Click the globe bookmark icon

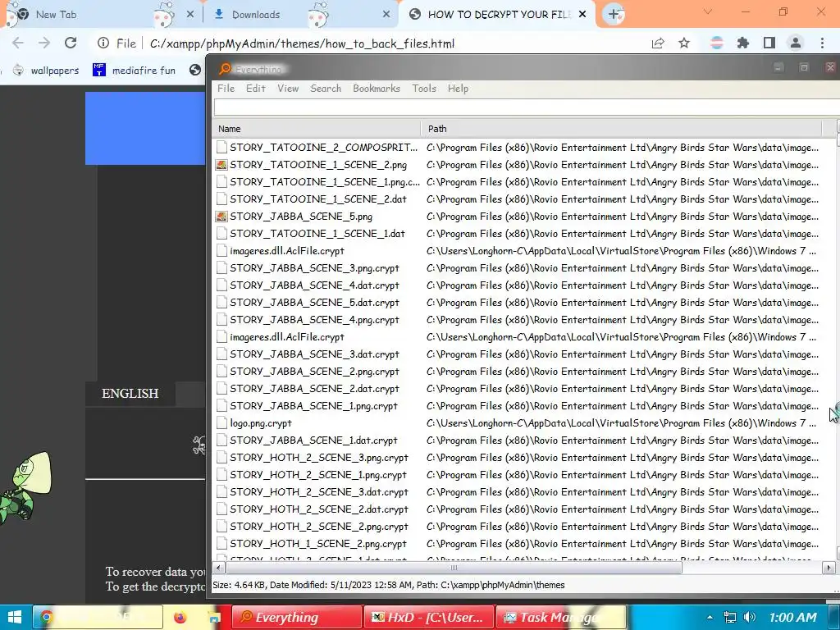195,71
